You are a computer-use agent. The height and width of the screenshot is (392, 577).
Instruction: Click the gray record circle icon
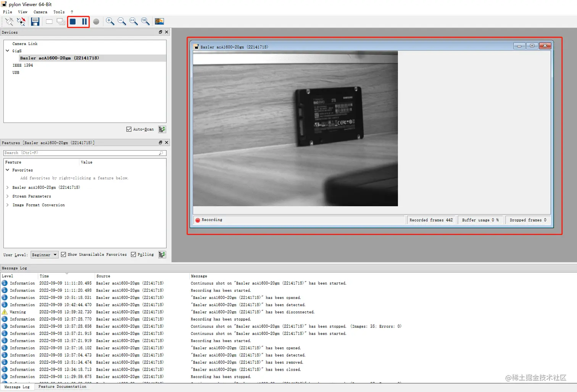(x=96, y=22)
